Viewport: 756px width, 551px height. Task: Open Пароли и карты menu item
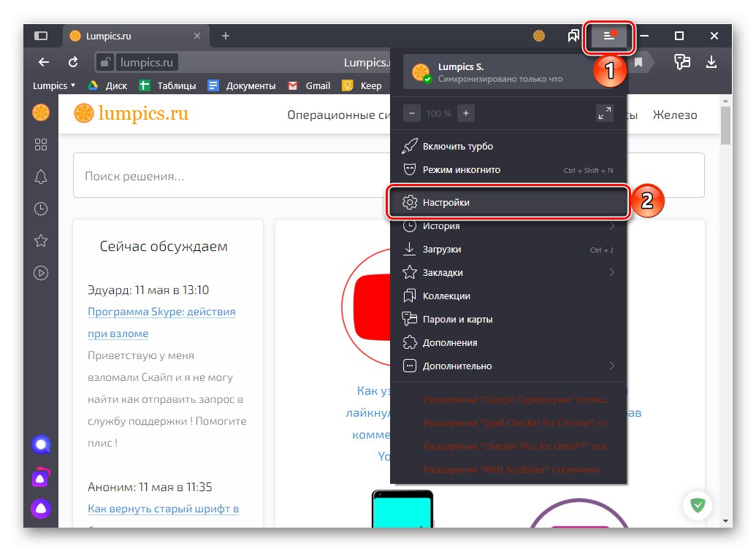click(460, 319)
